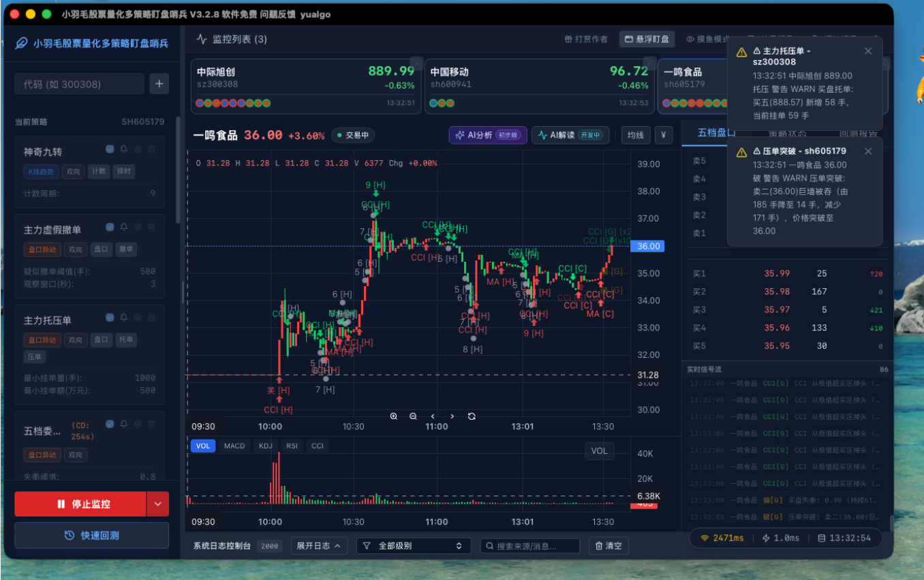Click bell icon on 五档委 strategy card

point(124,424)
